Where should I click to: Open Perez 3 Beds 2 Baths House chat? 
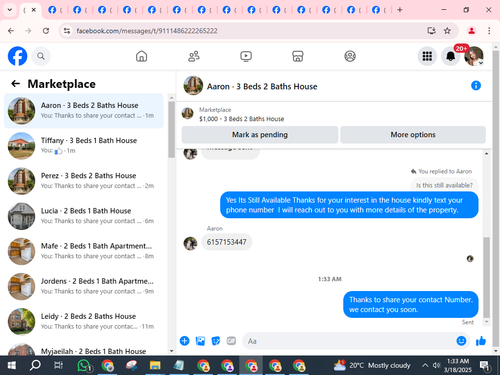pos(84,181)
